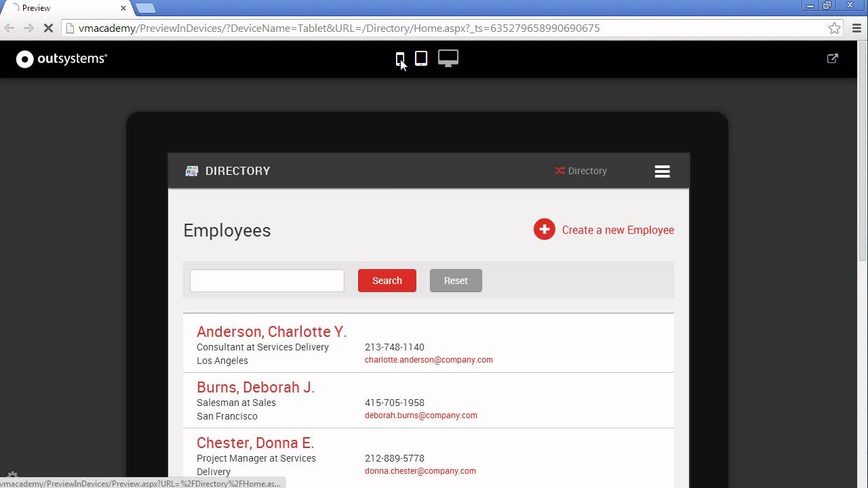Open Anderson, Charlotte Y. employee record
Image resolution: width=868 pixels, height=488 pixels.
click(x=271, y=331)
